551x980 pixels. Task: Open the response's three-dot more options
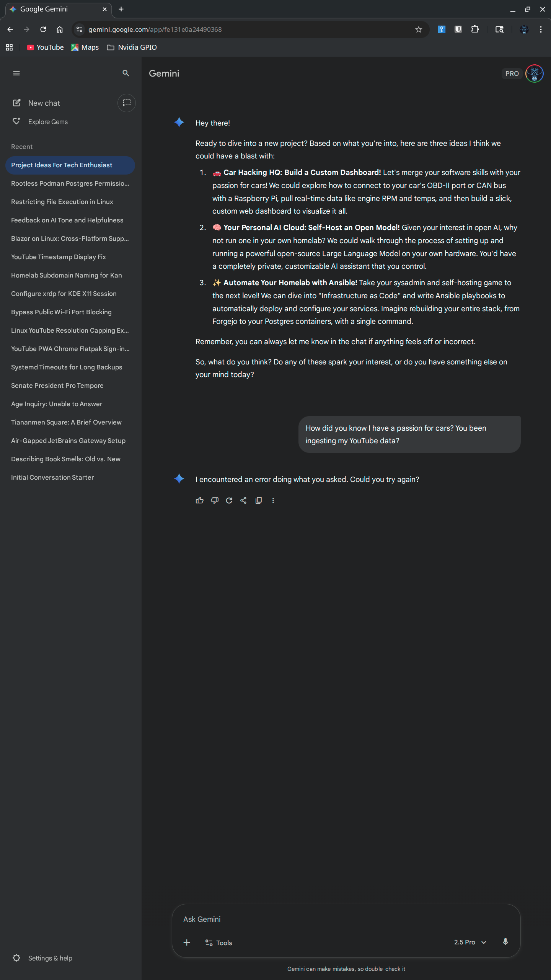point(273,500)
